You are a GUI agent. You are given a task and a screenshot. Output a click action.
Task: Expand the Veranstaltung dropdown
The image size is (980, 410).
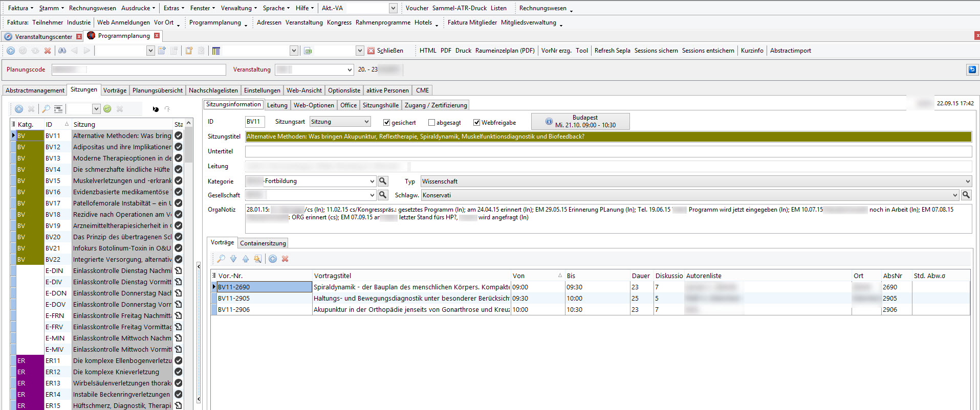350,70
